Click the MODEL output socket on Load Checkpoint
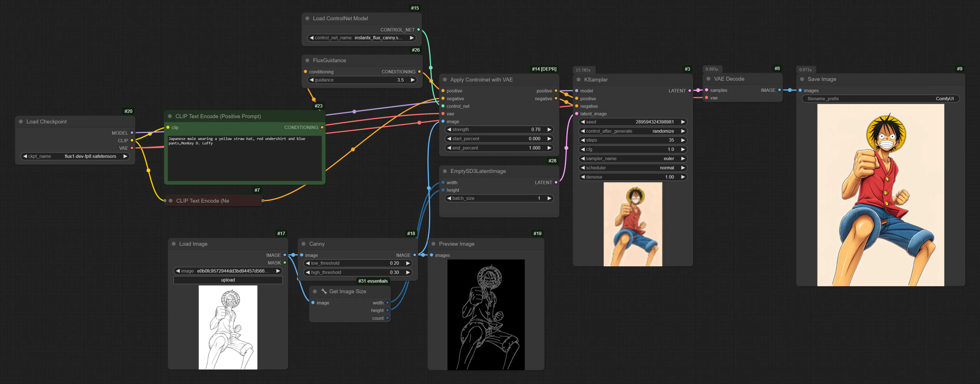The width and height of the screenshot is (980, 384). (x=132, y=133)
